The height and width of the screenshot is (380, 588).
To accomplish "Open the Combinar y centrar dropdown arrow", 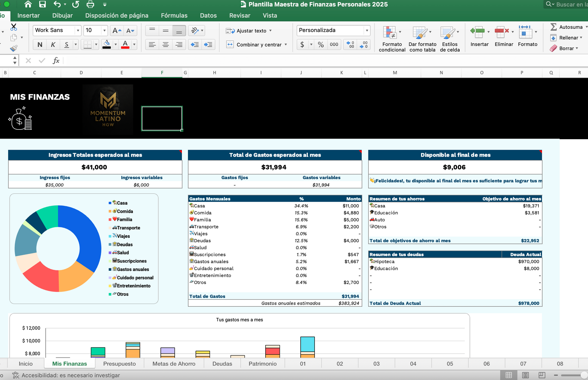I will (x=286, y=45).
